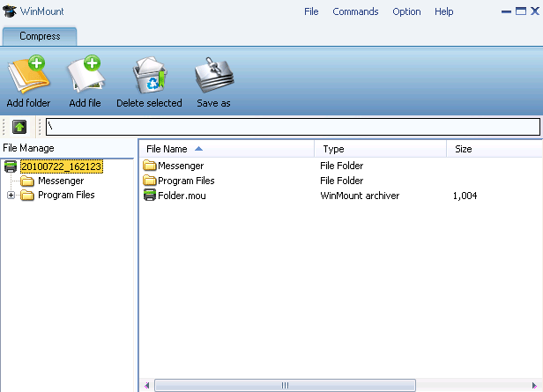This screenshot has width=543, height=392.
Task: Click the green up-directory arrow icon
Action: pyautogui.click(x=19, y=127)
